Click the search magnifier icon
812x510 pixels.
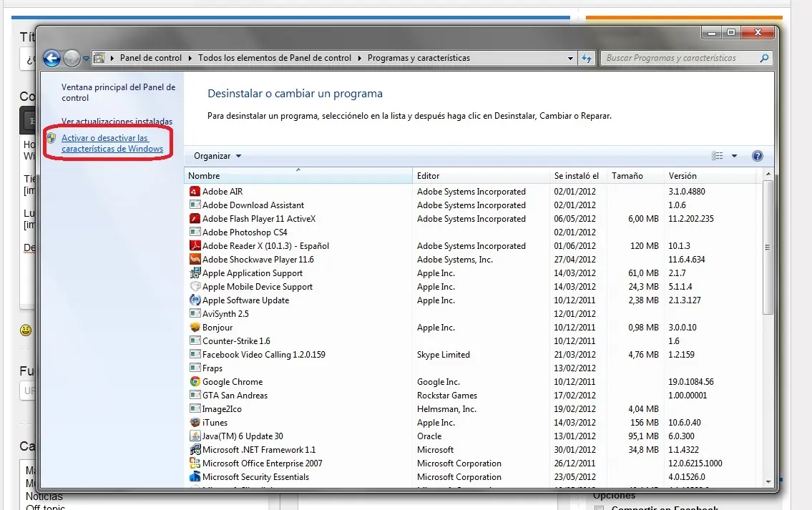click(764, 58)
